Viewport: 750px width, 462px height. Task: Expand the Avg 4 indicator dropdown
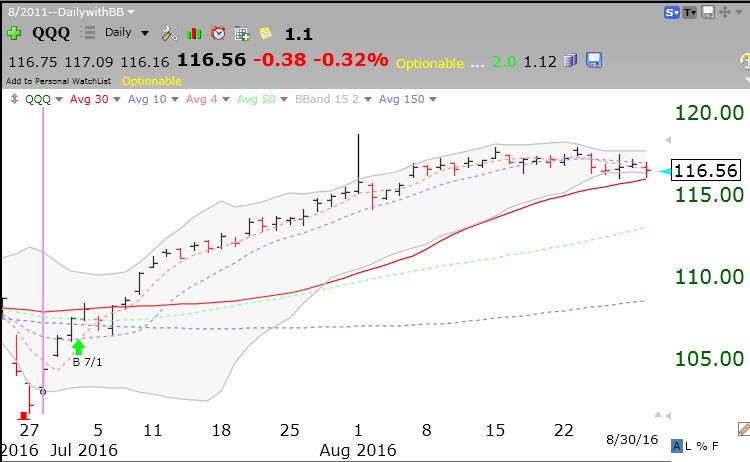(226, 99)
